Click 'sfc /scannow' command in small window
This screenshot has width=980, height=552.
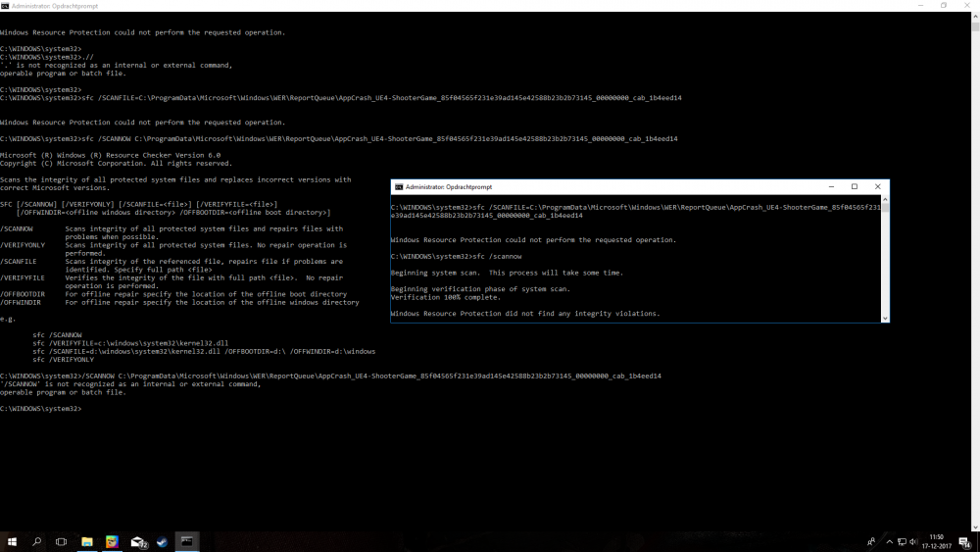(x=497, y=256)
